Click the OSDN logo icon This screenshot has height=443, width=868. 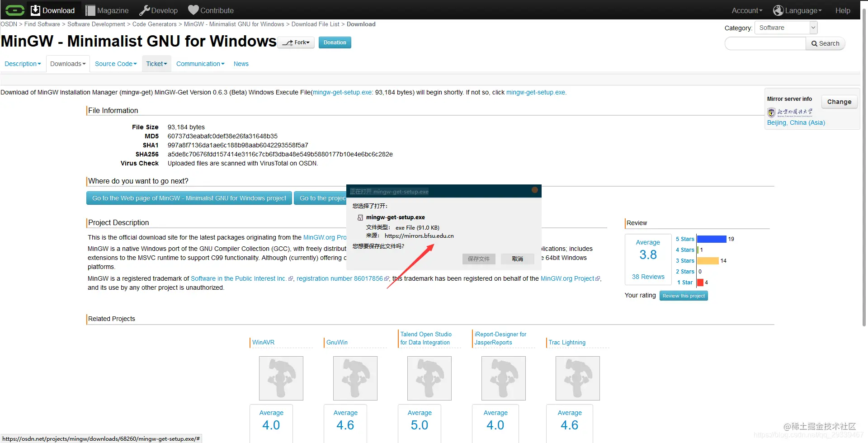pos(15,10)
